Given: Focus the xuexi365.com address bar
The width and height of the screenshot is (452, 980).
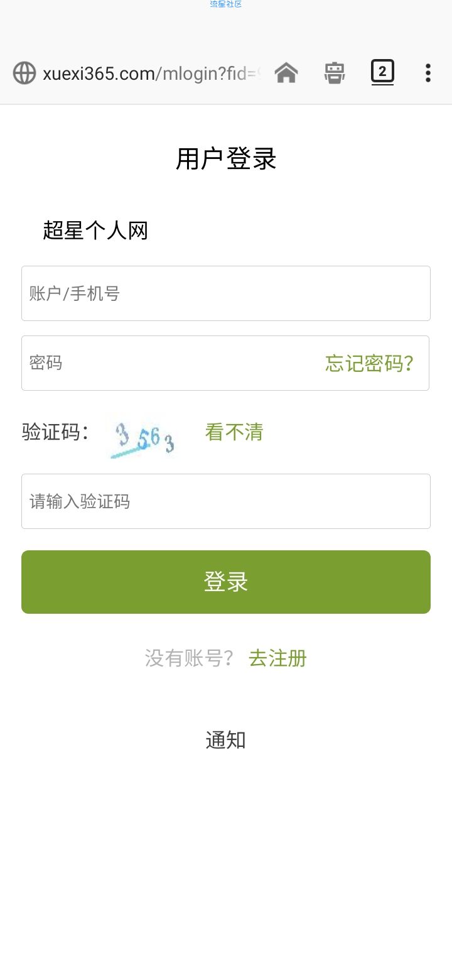Looking at the screenshot, I should tap(151, 73).
